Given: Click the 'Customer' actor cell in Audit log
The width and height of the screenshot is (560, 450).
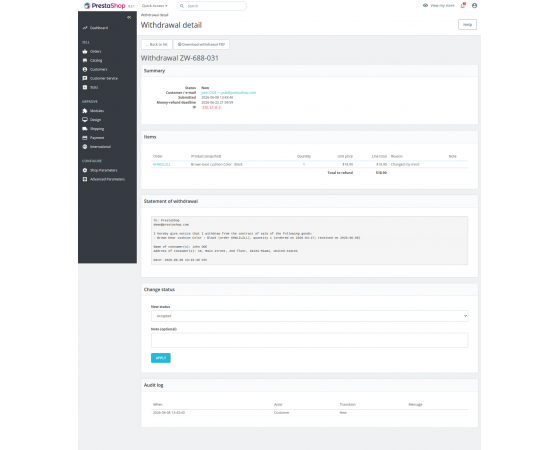Looking at the screenshot, I should point(281,412).
